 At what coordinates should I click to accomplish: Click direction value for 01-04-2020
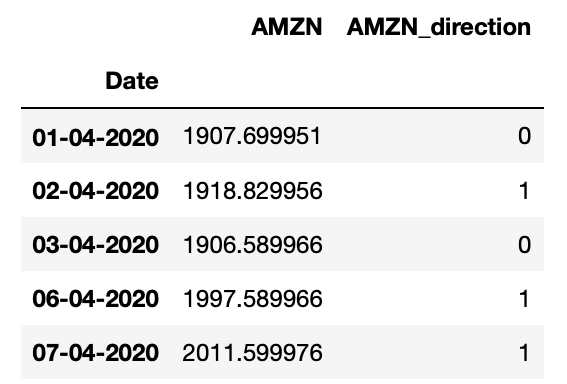tap(524, 136)
